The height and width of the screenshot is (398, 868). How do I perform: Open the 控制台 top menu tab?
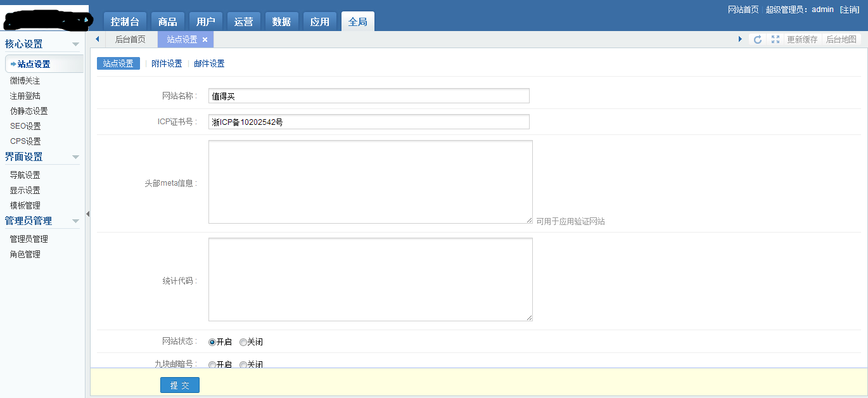click(125, 22)
